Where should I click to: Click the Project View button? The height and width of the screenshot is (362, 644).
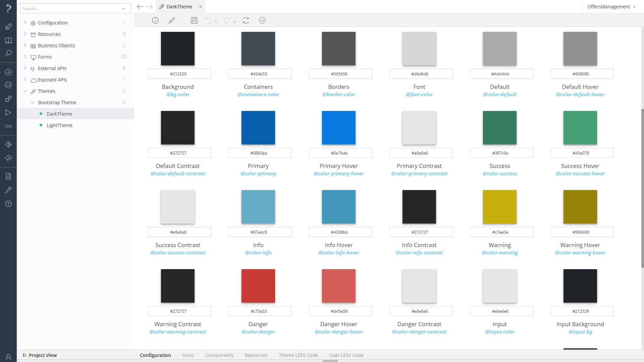(40, 355)
